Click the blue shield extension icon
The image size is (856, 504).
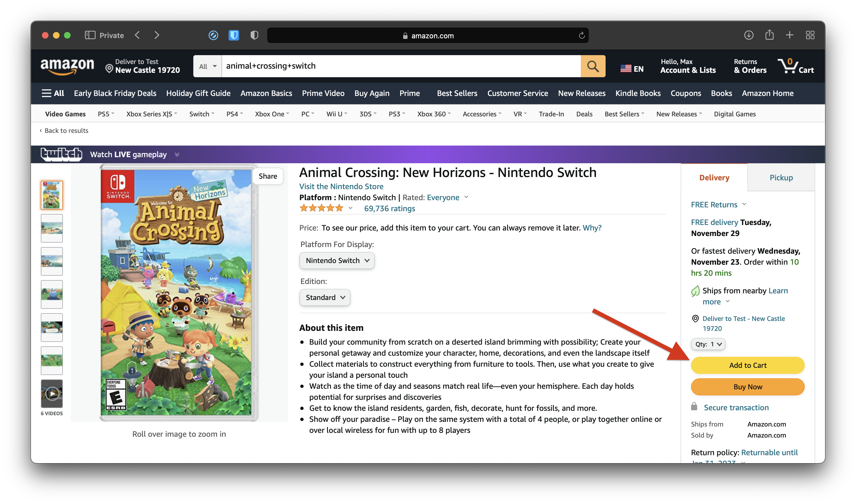[234, 35]
